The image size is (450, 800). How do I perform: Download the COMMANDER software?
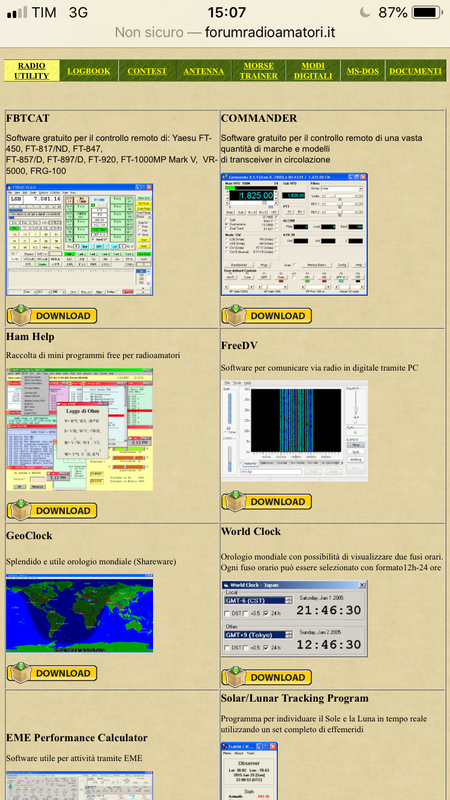(x=266, y=315)
